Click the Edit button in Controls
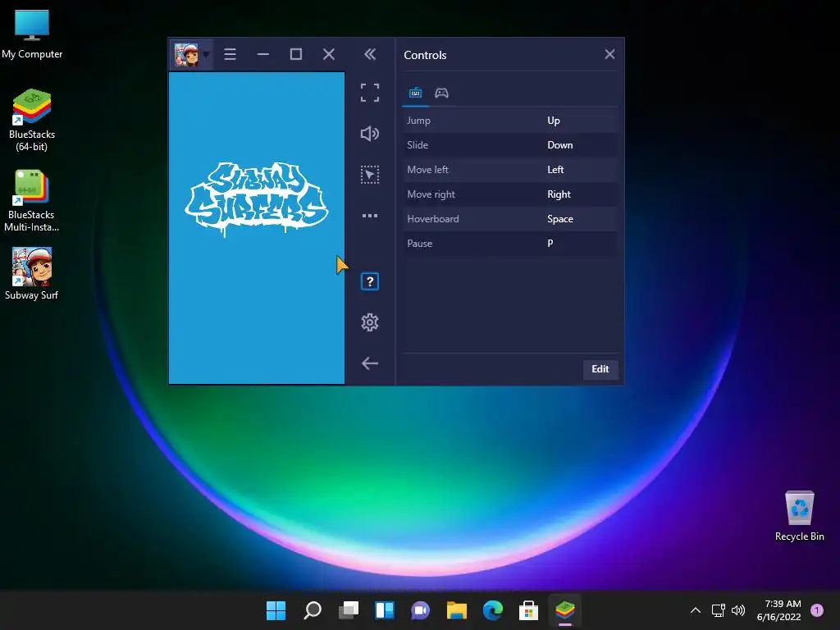The height and width of the screenshot is (630, 840). pyautogui.click(x=600, y=369)
